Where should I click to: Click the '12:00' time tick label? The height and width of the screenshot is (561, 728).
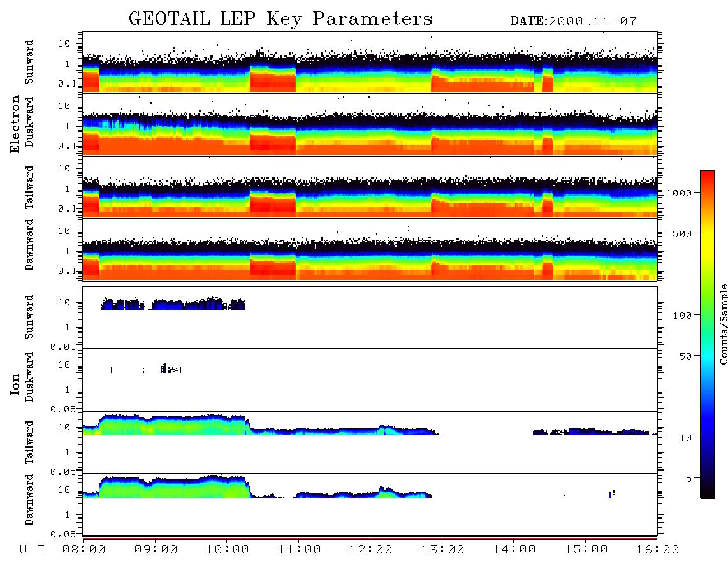(x=371, y=550)
